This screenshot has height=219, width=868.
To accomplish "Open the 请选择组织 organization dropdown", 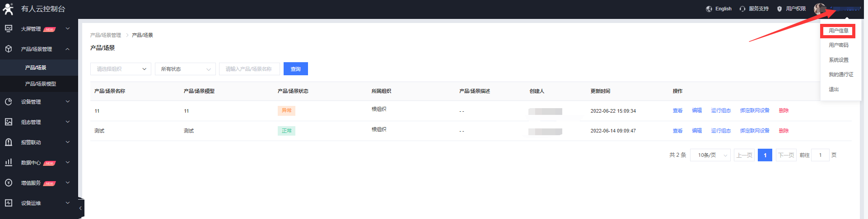I will point(121,69).
